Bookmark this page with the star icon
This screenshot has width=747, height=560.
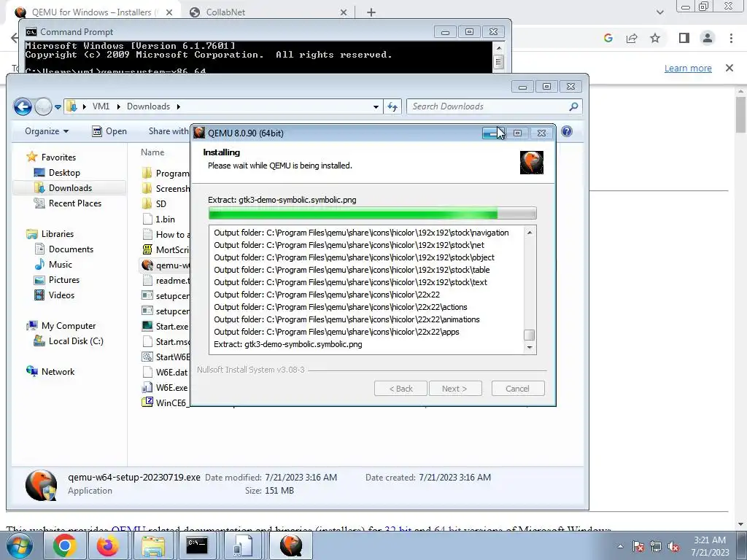coord(655,38)
